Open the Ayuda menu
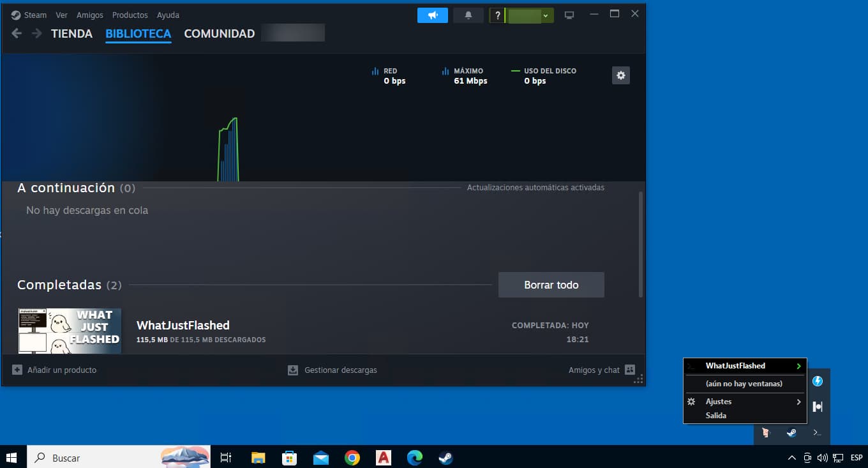868x468 pixels. [x=168, y=15]
